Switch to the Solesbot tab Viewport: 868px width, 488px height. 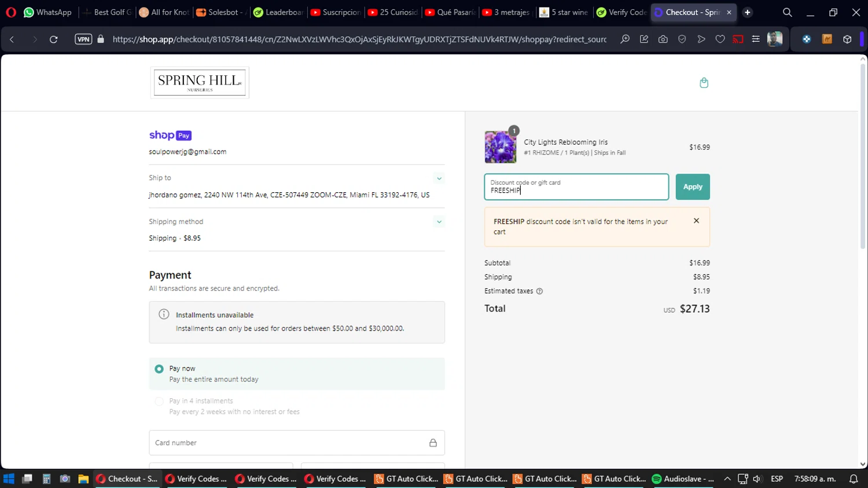pyautogui.click(x=222, y=12)
